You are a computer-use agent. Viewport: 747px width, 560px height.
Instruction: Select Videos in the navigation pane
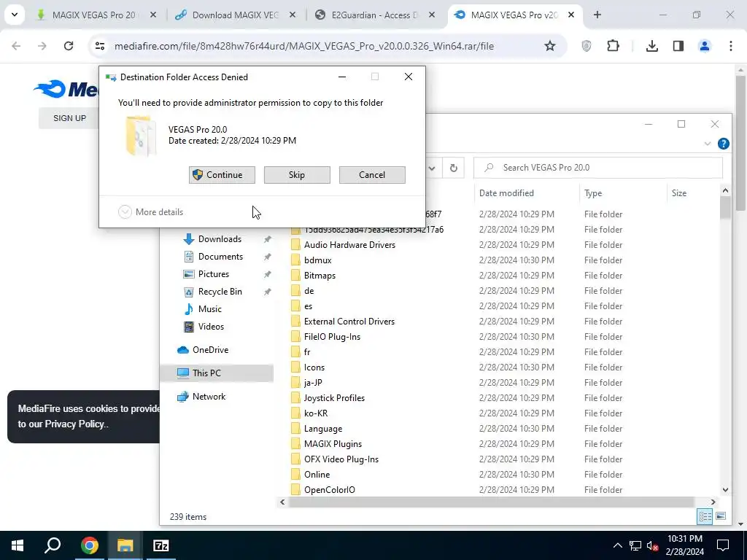click(x=211, y=326)
